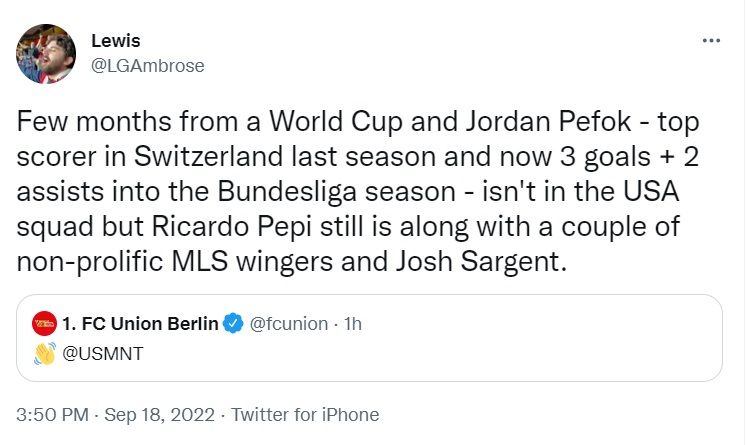Click the Sep 18, 2022 date

pyautogui.click(x=162, y=414)
